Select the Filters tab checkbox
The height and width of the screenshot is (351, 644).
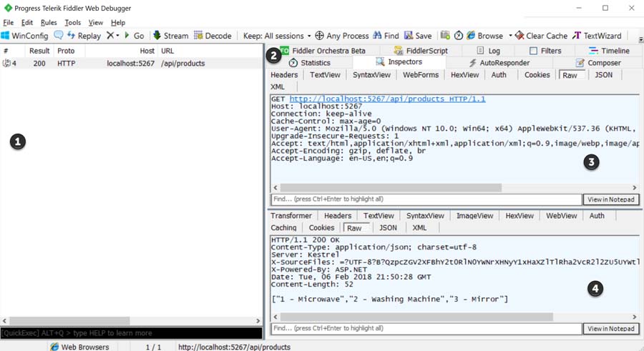pyautogui.click(x=533, y=51)
